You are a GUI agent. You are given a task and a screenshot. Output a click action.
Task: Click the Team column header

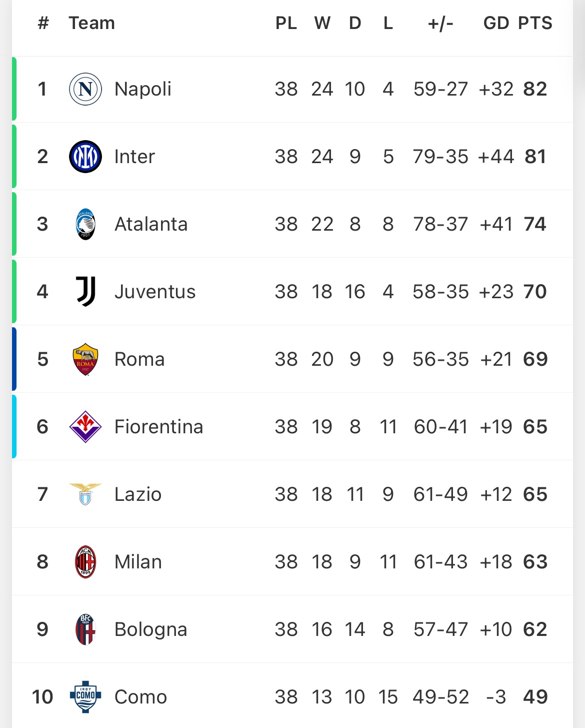coord(92,23)
